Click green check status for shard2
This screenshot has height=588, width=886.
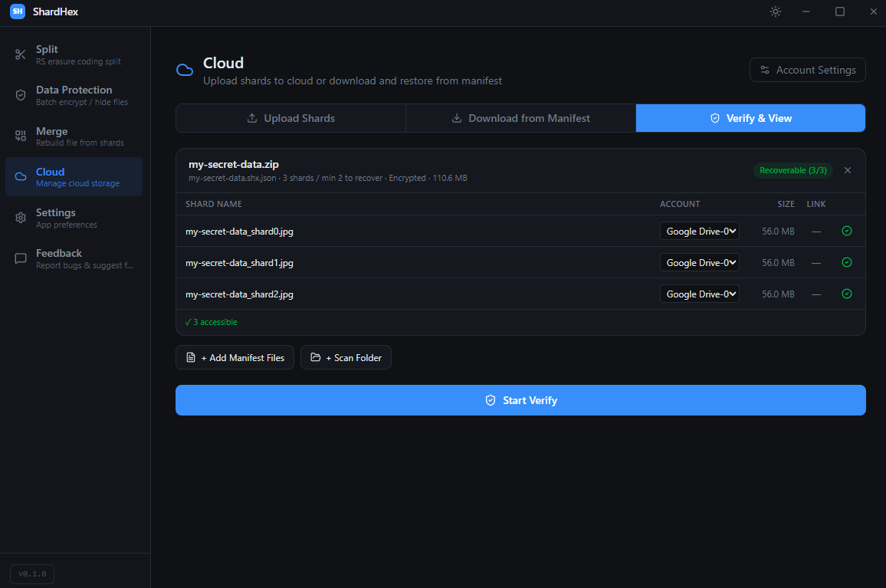pyautogui.click(x=847, y=294)
